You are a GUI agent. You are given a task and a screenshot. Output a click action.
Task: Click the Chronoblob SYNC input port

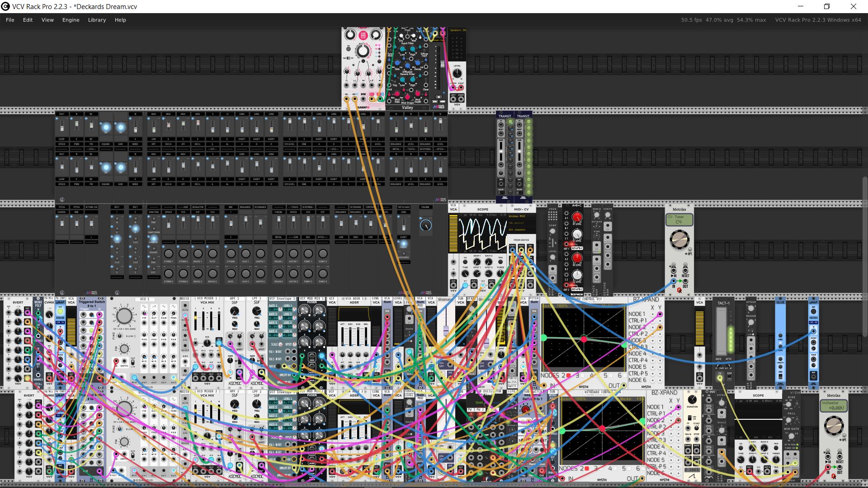pos(363,99)
